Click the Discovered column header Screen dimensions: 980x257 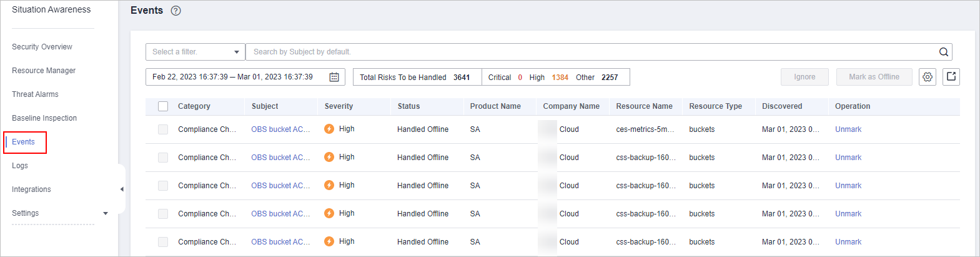[x=782, y=106]
